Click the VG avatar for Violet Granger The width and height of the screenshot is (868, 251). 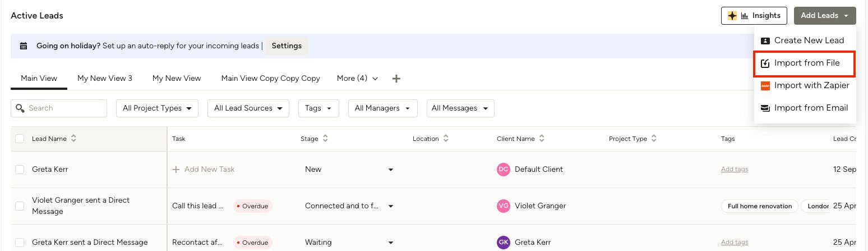coord(504,206)
